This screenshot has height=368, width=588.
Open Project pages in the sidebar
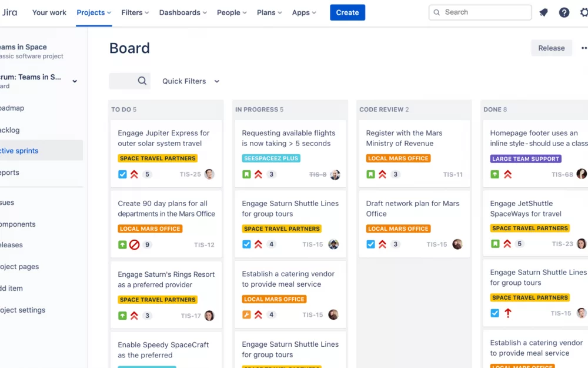click(19, 267)
